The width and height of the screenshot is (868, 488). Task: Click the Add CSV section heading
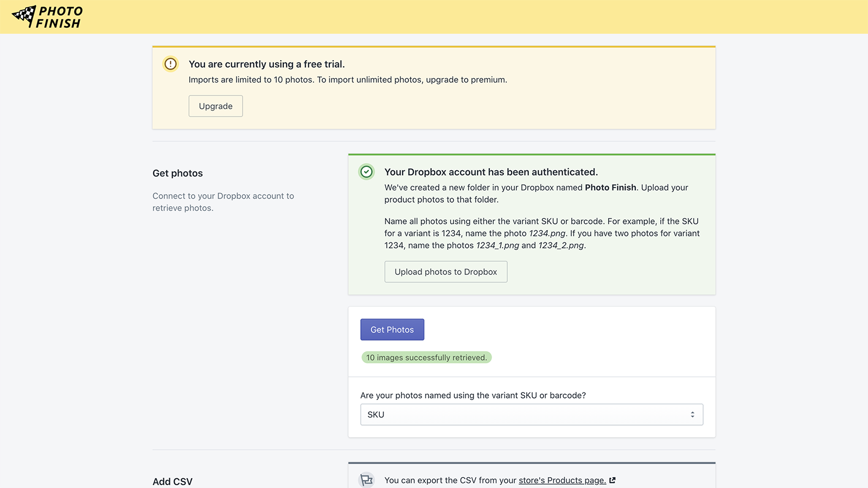(x=173, y=481)
